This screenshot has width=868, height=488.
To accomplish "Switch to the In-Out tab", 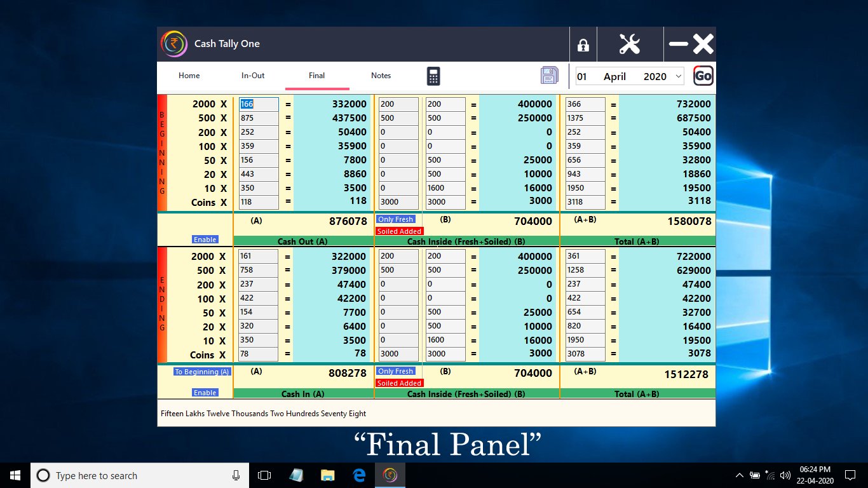I will (252, 75).
